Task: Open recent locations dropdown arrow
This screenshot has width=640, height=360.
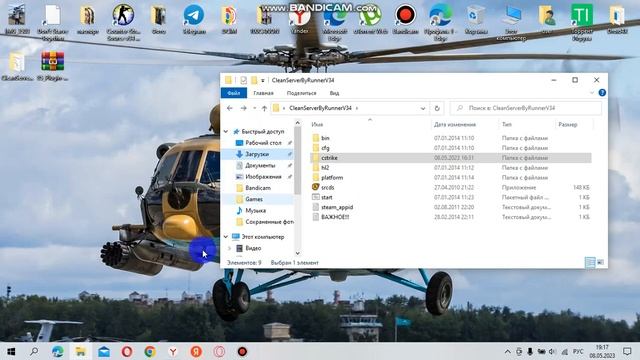Action: [x=255, y=108]
